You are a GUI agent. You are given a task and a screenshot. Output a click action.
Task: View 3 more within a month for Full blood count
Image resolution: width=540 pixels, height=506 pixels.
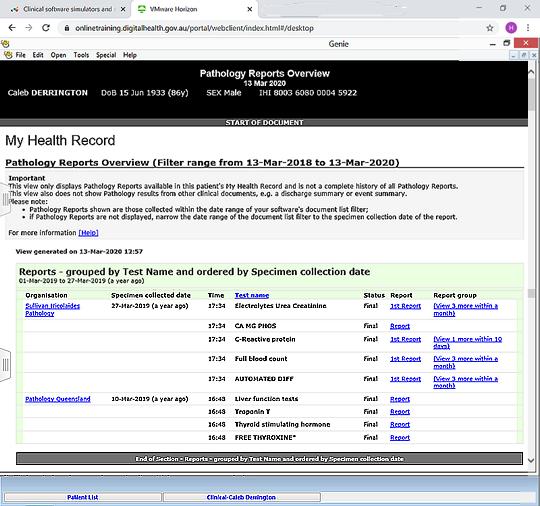pos(466,362)
